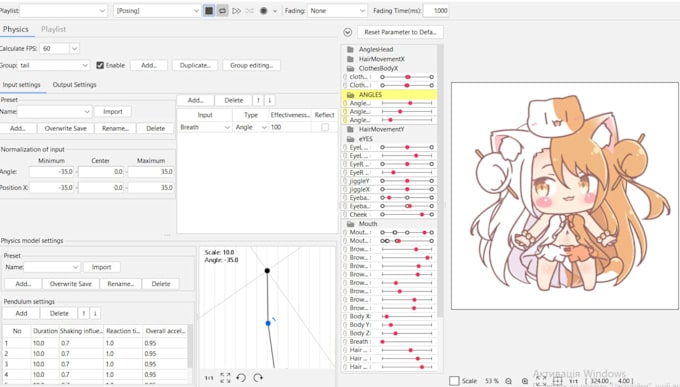This screenshot has width=680, height=387.
Task: Click the Cheek parameter slider
Action: tap(407, 215)
